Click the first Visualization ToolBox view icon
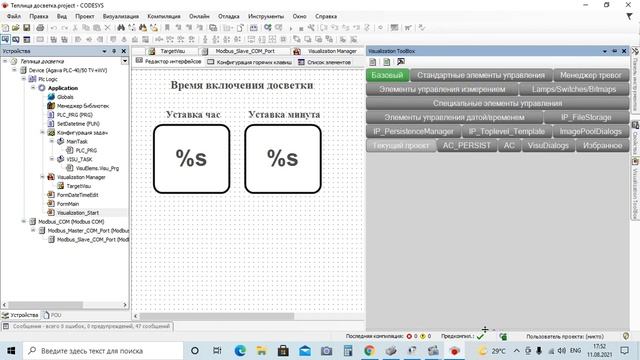640x360 pixels. tap(373, 62)
